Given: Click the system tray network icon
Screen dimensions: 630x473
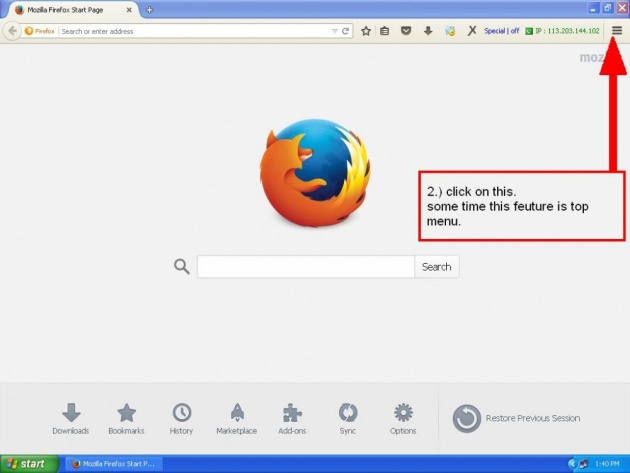Looking at the screenshot, I should [583, 464].
